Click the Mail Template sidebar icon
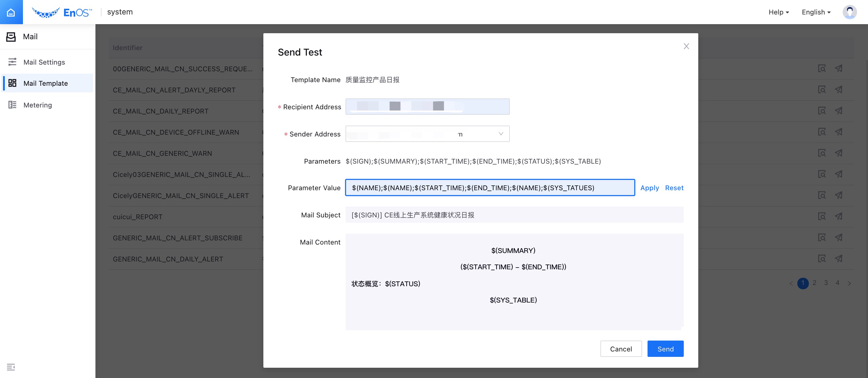868x378 pixels. [x=11, y=83]
